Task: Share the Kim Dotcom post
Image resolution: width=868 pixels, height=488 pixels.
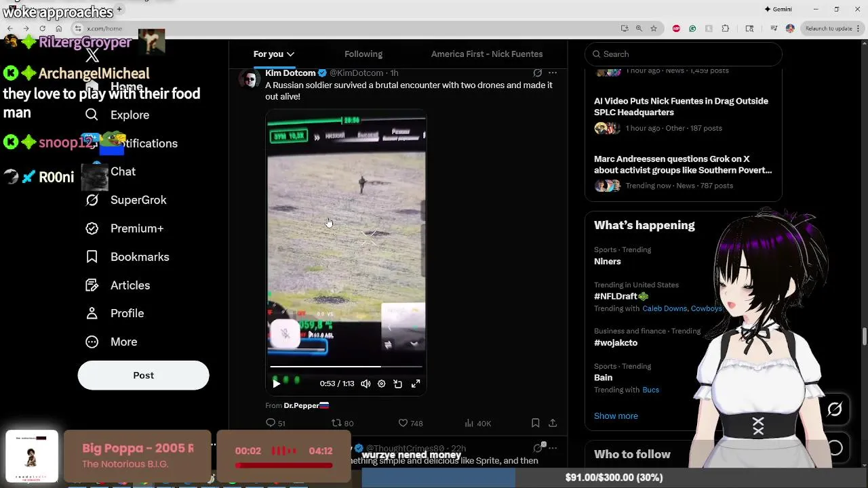Action: pos(553,423)
